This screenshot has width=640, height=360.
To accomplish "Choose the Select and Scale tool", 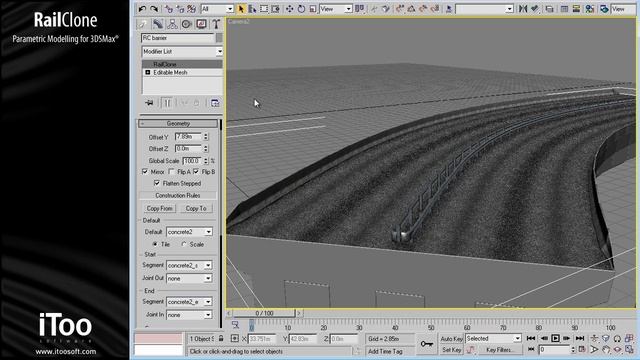I will click(313, 9).
